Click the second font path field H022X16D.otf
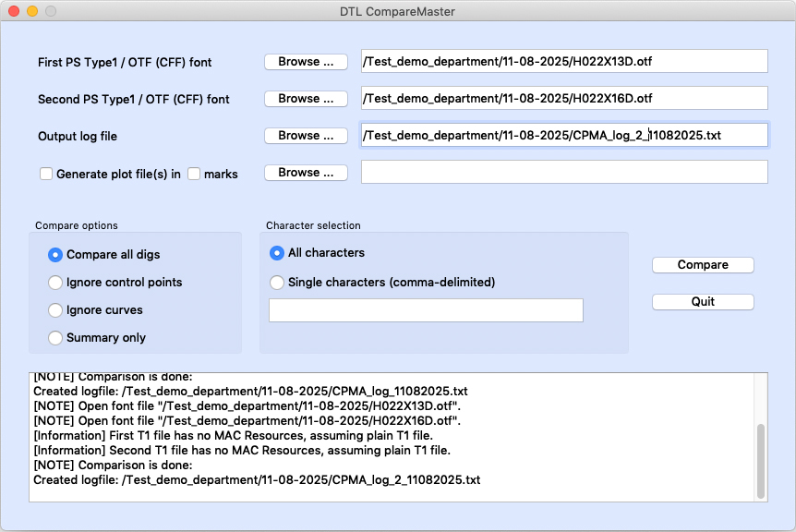 pos(564,98)
